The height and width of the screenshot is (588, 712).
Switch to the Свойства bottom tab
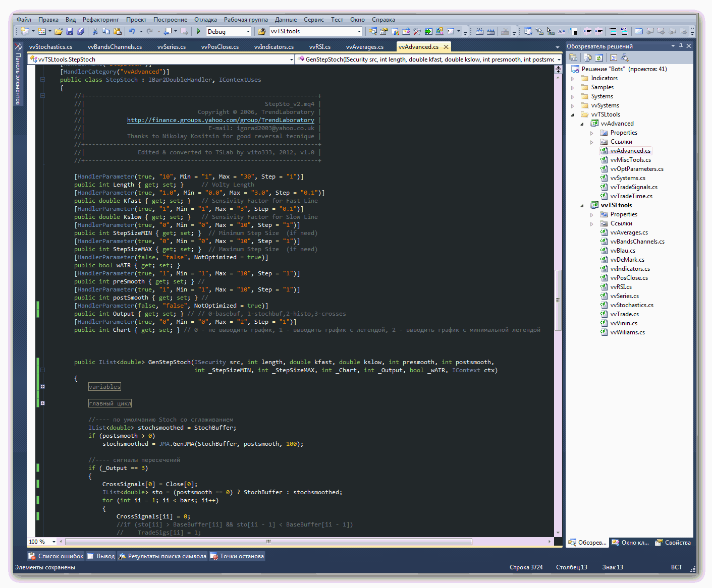pyautogui.click(x=673, y=543)
